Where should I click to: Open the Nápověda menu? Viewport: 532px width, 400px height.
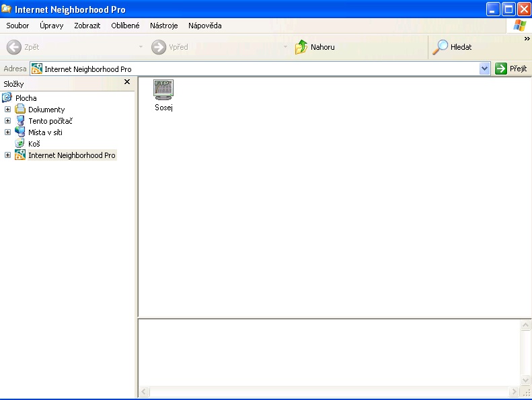point(205,26)
